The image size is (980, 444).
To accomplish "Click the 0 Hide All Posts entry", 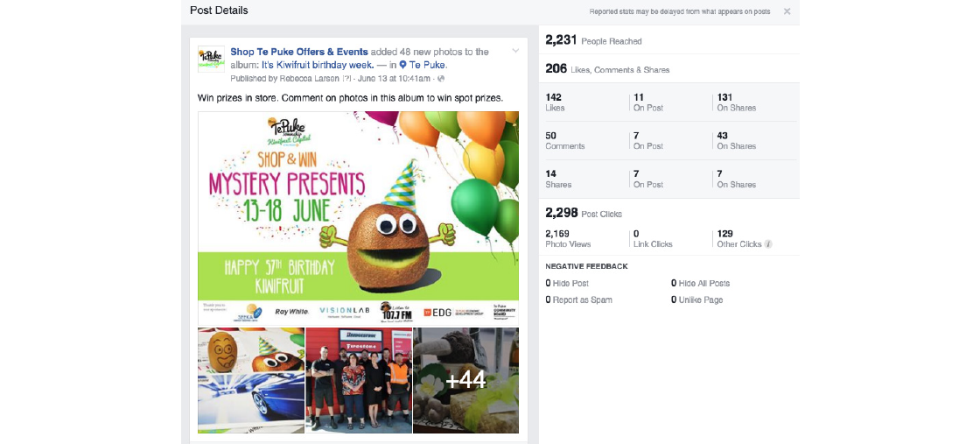I will (700, 283).
